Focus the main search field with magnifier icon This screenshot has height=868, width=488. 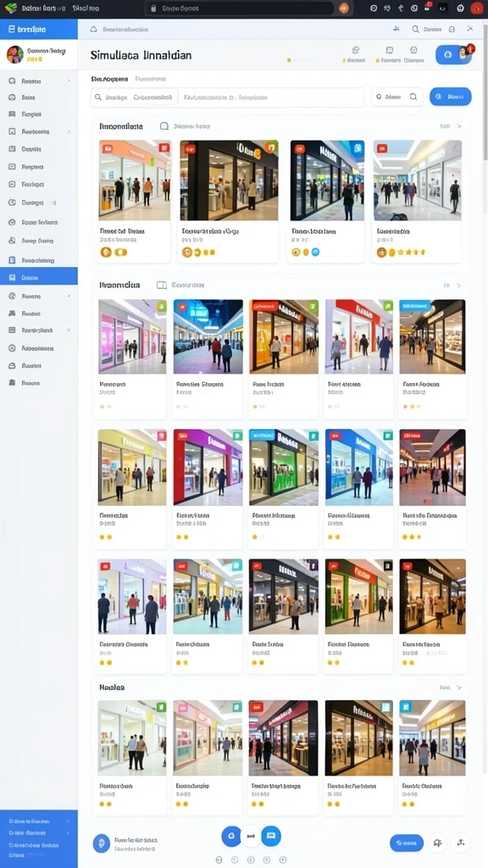pyautogui.click(x=227, y=97)
